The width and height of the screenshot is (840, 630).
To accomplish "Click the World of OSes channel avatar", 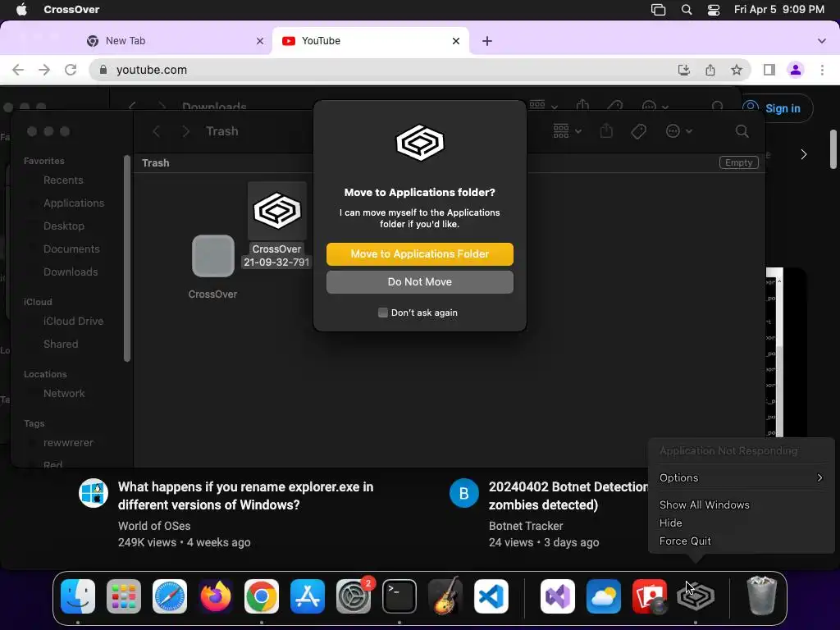I will point(94,493).
